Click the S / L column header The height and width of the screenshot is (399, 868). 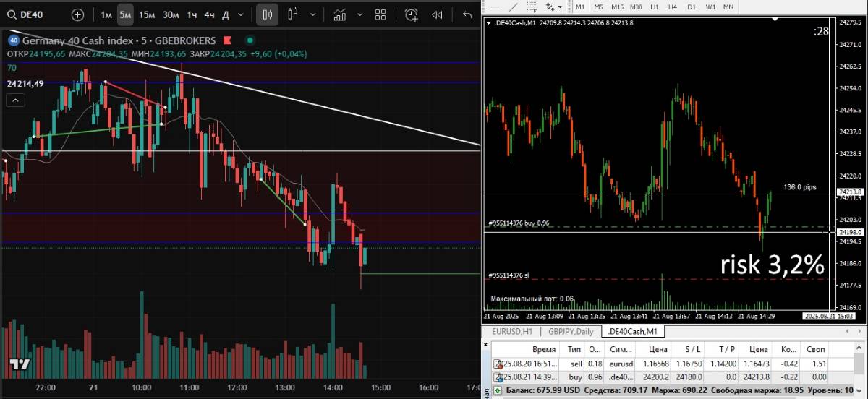[692, 348]
